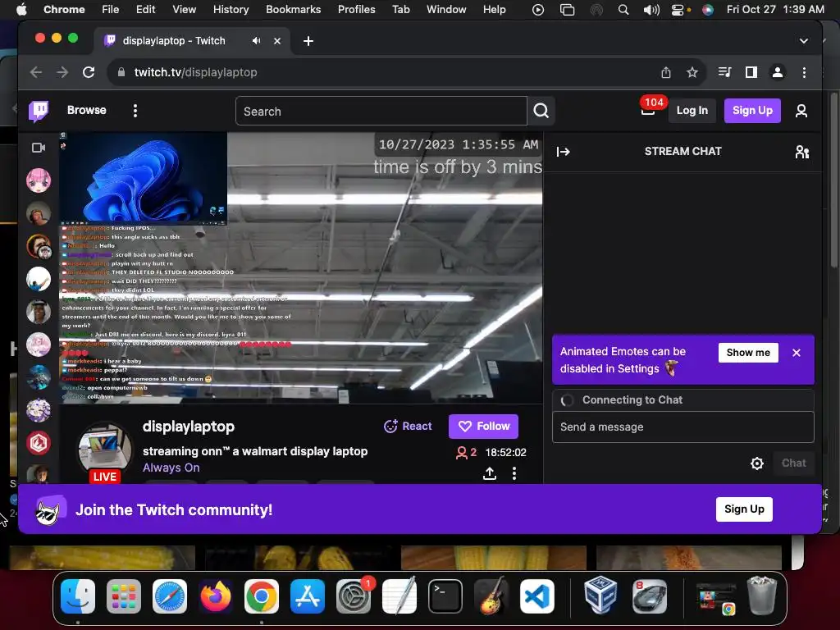
Task: Open the History menu
Action: coord(231,9)
